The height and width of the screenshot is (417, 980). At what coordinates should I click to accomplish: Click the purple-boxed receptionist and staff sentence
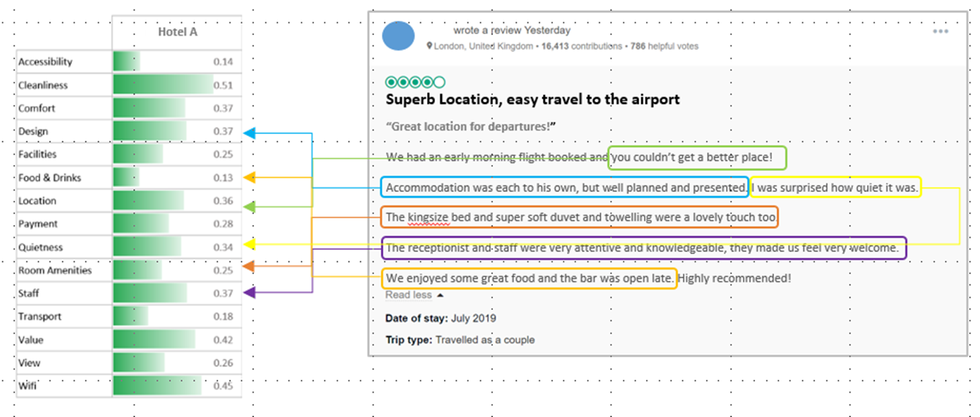coord(643,248)
